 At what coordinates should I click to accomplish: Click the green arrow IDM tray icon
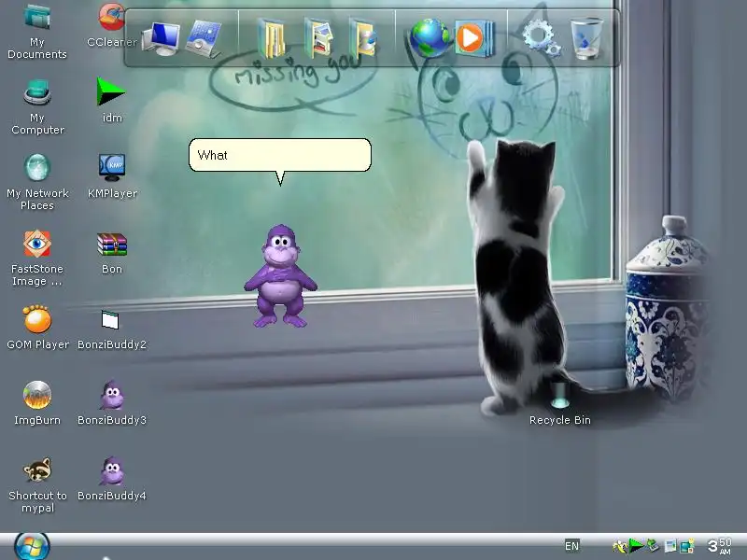[x=637, y=546]
